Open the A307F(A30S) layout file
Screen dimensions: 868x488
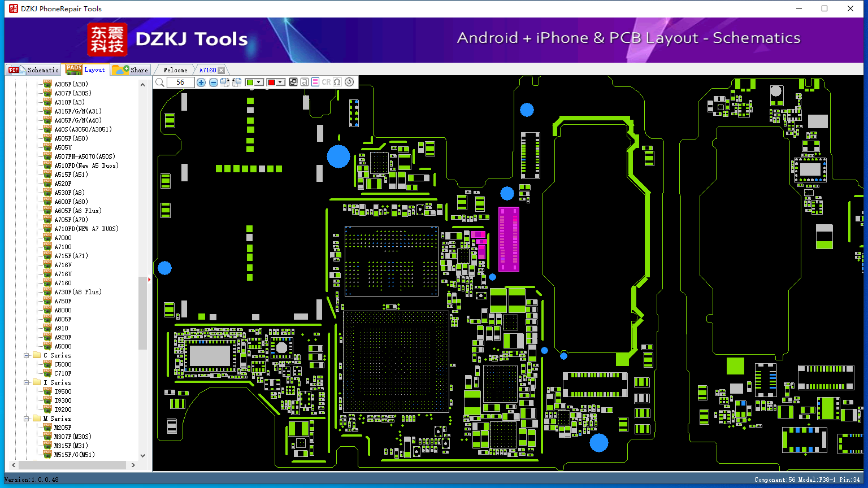[x=73, y=93]
